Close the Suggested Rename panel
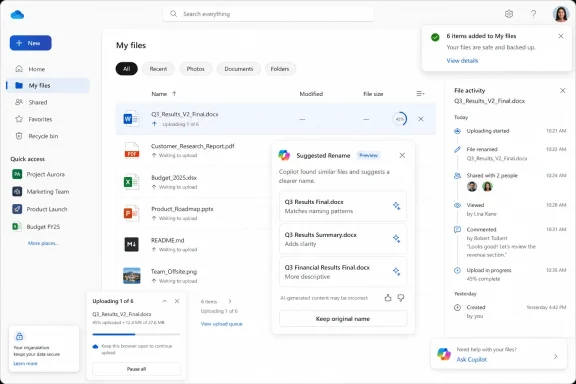576x384 pixels. point(402,155)
